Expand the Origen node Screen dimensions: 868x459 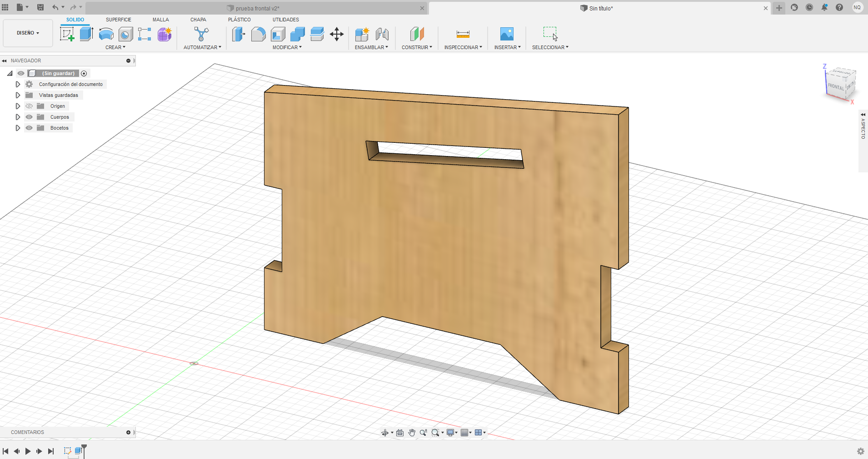pyautogui.click(x=18, y=106)
